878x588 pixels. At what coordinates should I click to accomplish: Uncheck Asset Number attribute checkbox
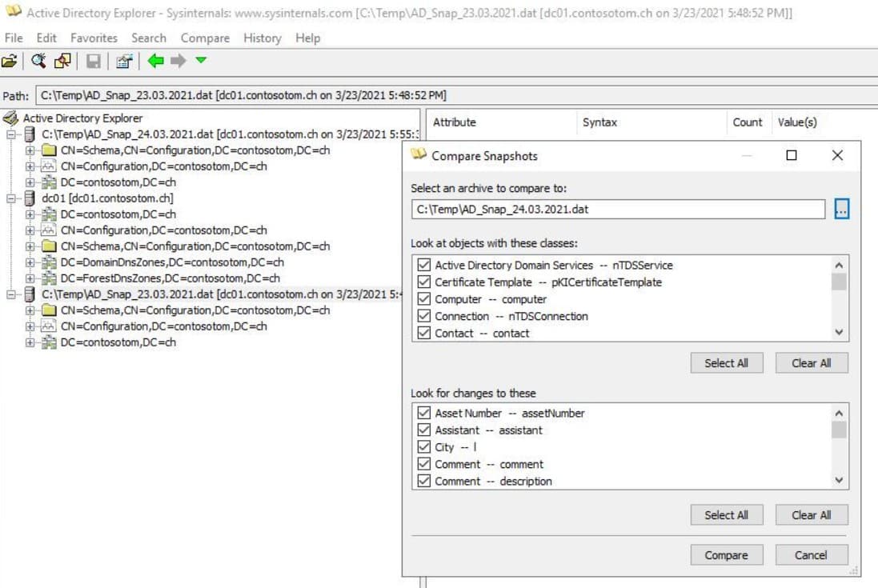(424, 413)
